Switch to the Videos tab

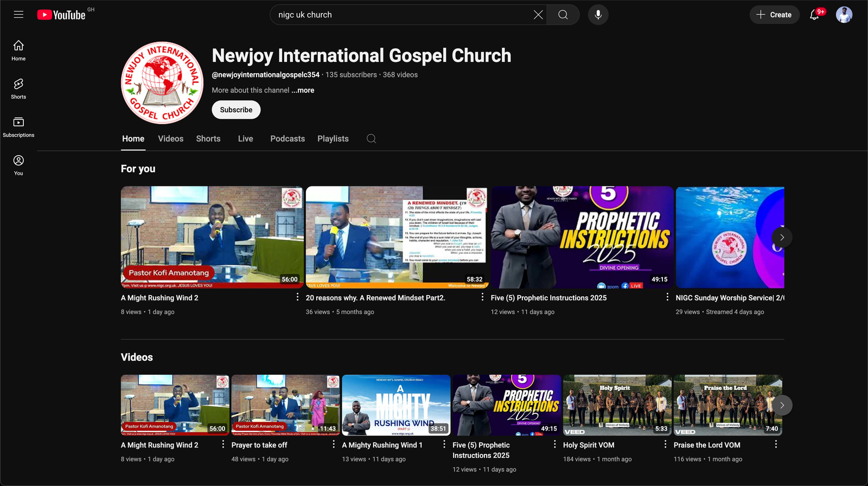click(170, 139)
